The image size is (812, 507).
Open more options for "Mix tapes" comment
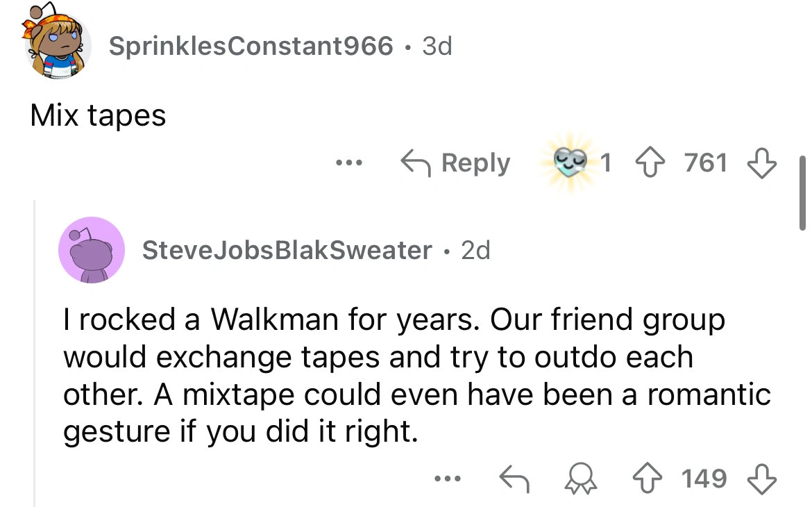[x=345, y=164]
